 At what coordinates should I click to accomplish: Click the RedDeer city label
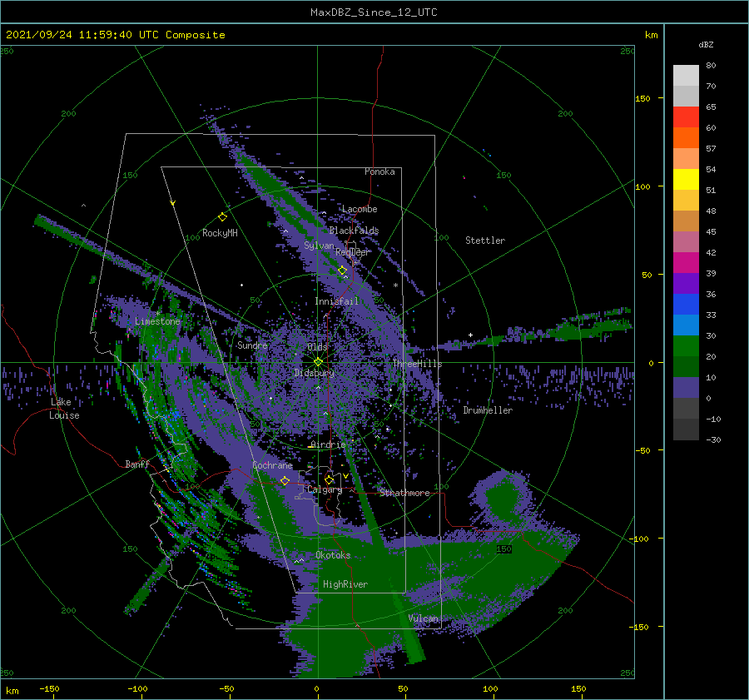coord(353,252)
